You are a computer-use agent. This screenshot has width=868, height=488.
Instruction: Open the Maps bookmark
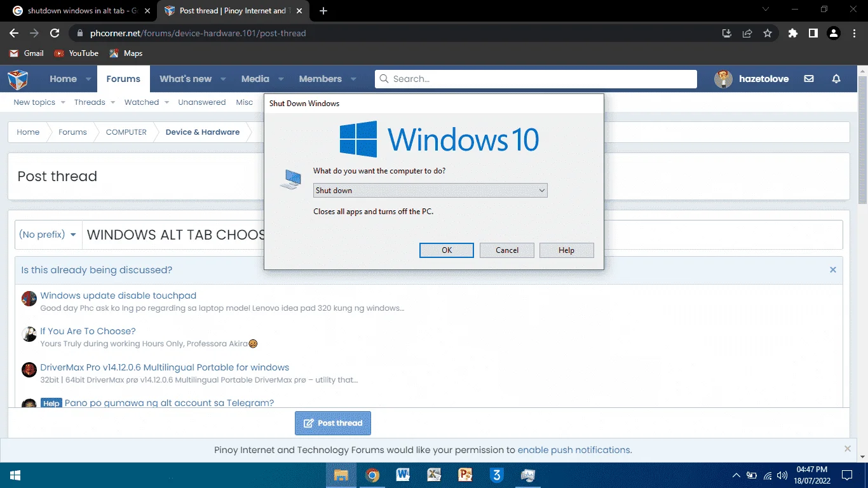[x=126, y=53]
